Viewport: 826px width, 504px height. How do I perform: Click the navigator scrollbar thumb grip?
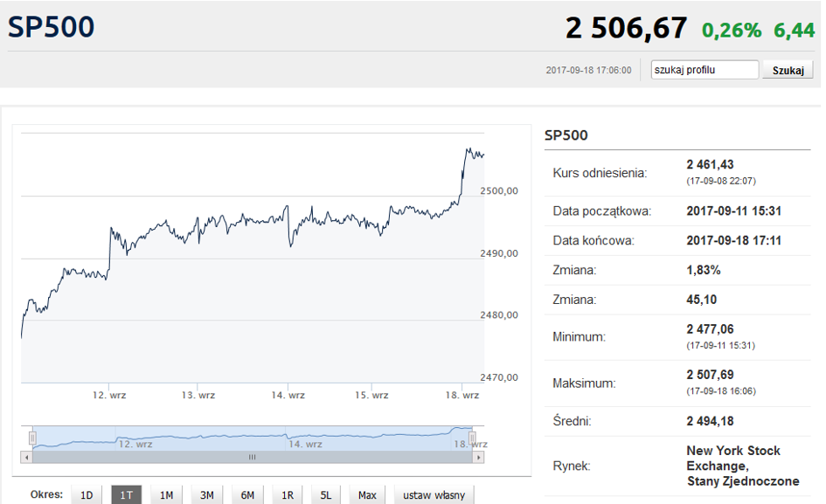(x=253, y=457)
